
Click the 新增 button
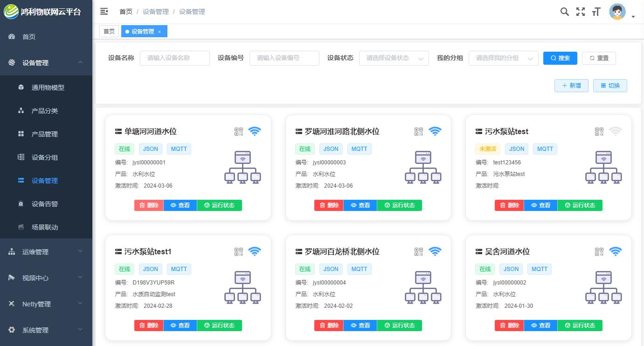(572, 86)
